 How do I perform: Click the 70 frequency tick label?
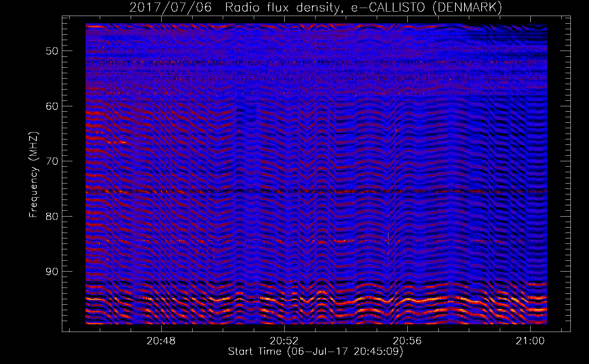52,161
